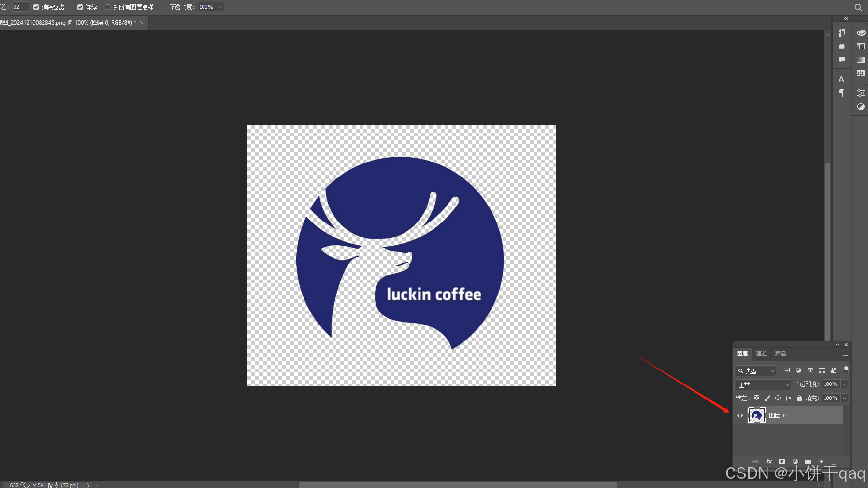Filter layers by type layers
The width and height of the screenshot is (868, 488).
[810, 370]
